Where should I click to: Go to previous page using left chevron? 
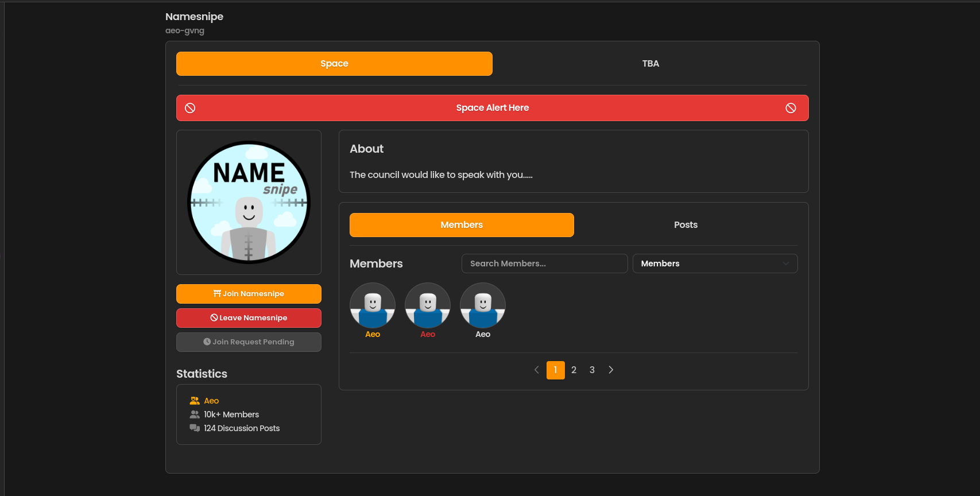[x=537, y=370]
